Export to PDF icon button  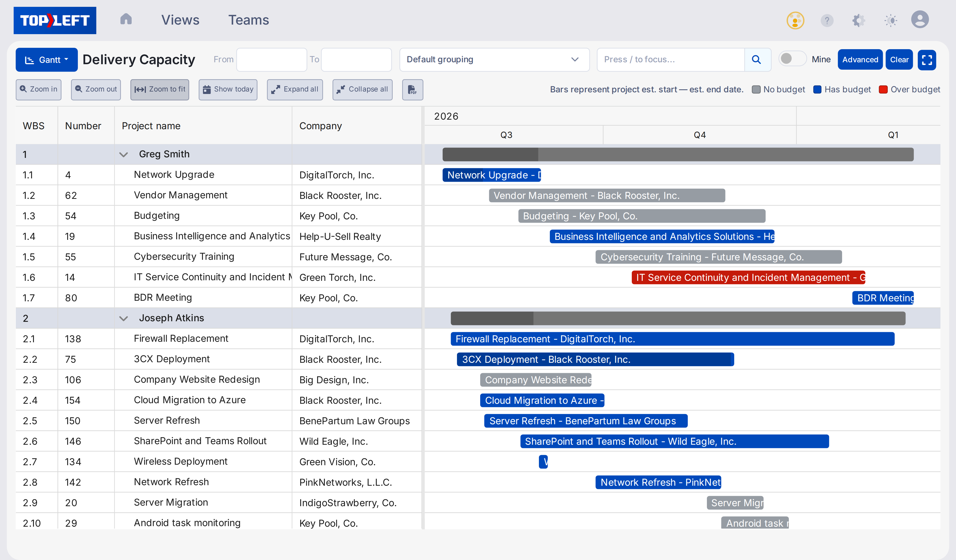point(412,90)
